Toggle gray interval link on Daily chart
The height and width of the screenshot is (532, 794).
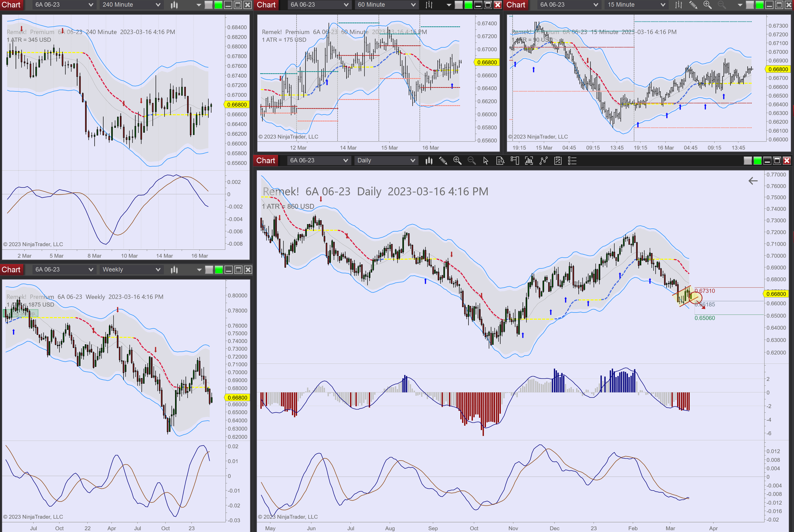coord(748,161)
